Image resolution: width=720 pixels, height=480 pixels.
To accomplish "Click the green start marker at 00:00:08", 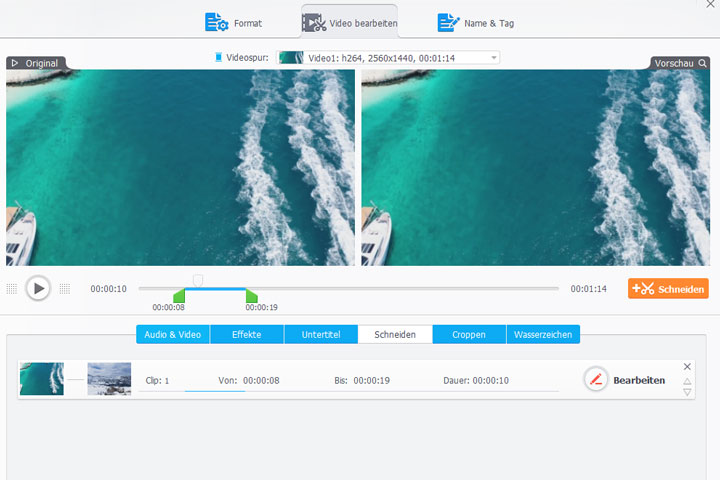I will pyautogui.click(x=179, y=295).
